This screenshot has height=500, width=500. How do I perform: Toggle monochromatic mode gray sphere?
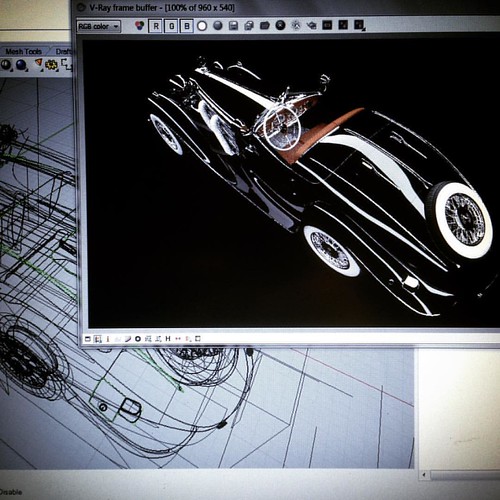pos(218,26)
